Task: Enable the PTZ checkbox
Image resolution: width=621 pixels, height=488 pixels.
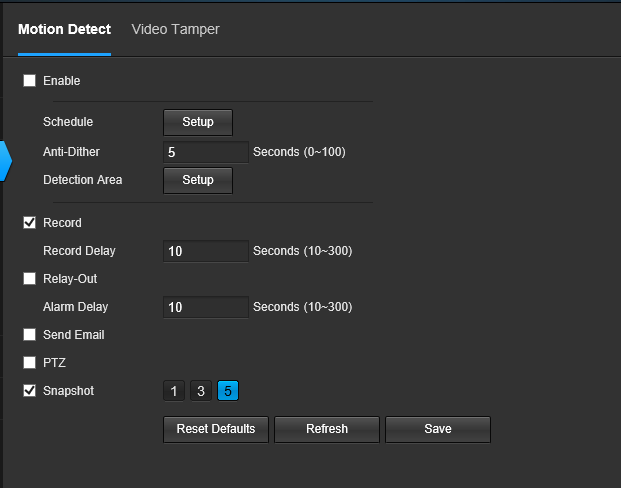Action: point(29,362)
